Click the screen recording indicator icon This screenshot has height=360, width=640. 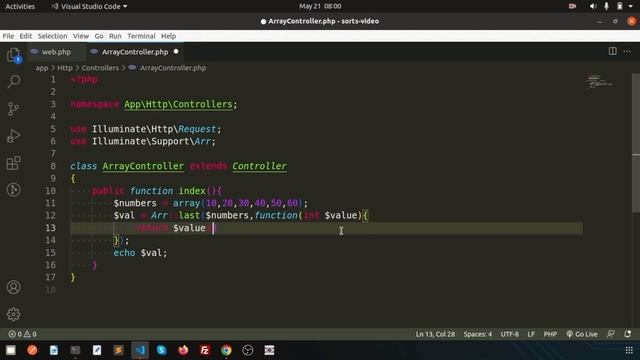click(x=572, y=6)
